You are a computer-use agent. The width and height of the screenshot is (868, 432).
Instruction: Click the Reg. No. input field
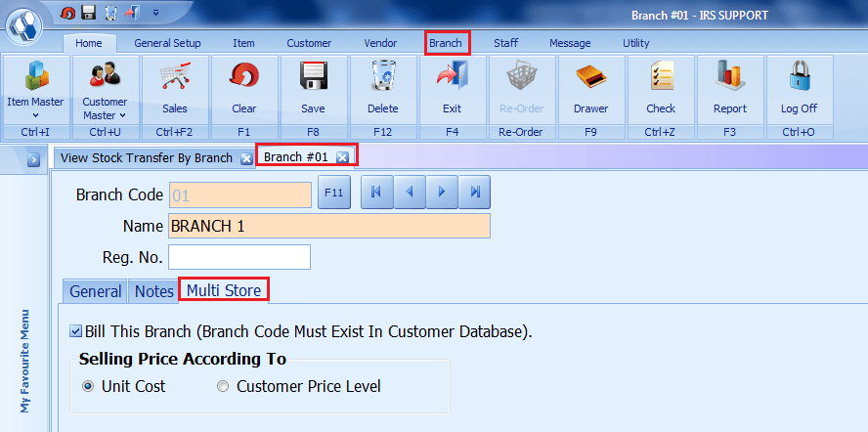pyautogui.click(x=239, y=258)
